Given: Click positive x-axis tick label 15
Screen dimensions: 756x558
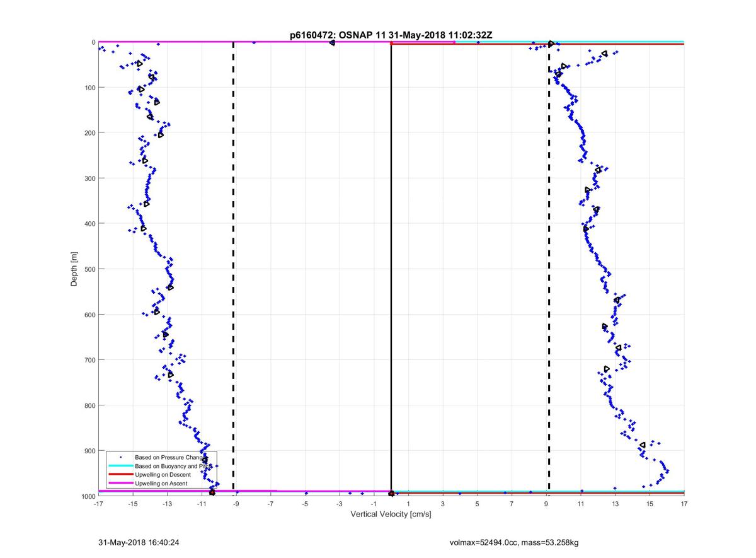Looking at the screenshot, I should [650, 504].
